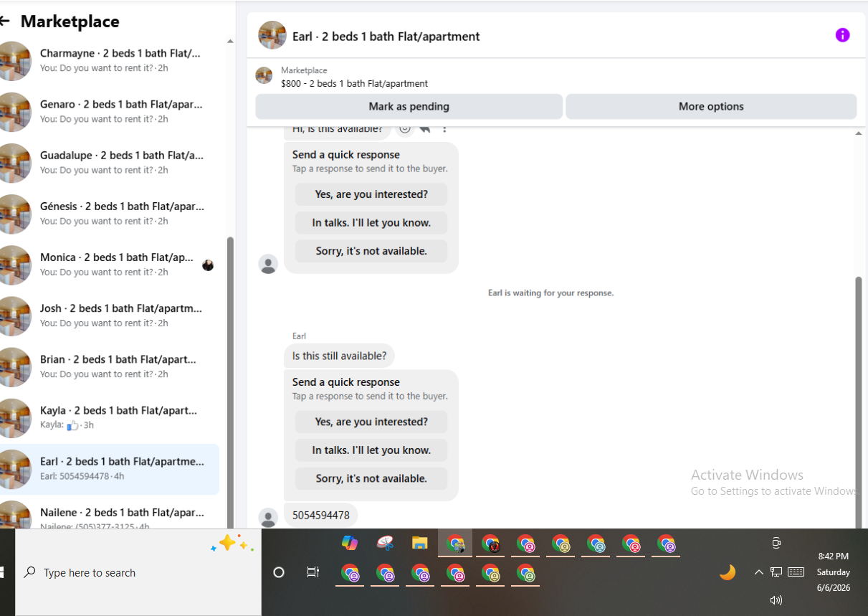Send "In talks. I'll let you know." in lower card
The image size is (868, 616).
pos(371,450)
